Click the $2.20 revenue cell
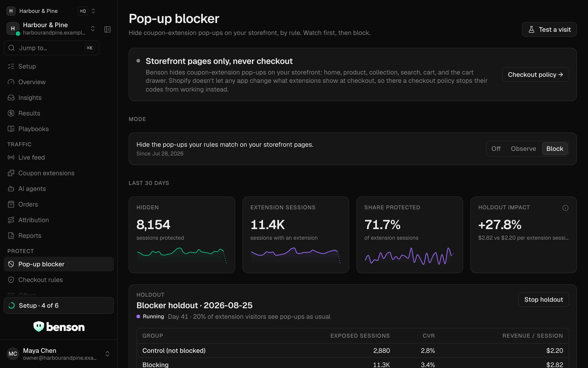The width and height of the screenshot is (588, 368). pyautogui.click(x=555, y=351)
